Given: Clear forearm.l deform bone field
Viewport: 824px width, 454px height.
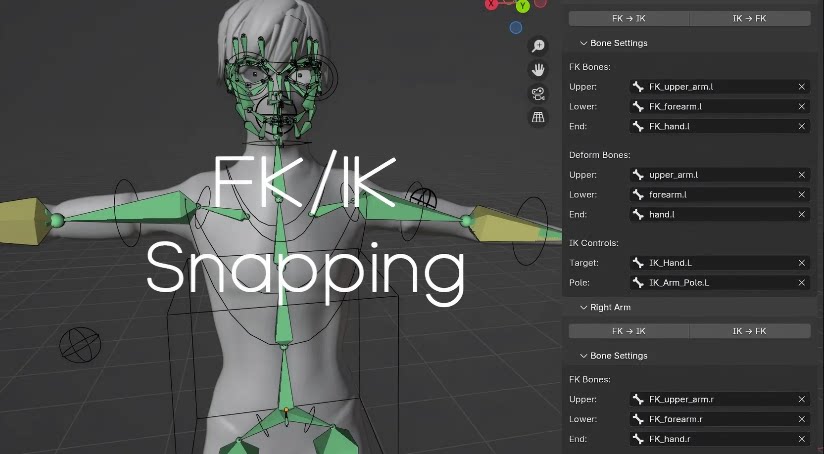Looking at the screenshot, I should pos(801,195).
